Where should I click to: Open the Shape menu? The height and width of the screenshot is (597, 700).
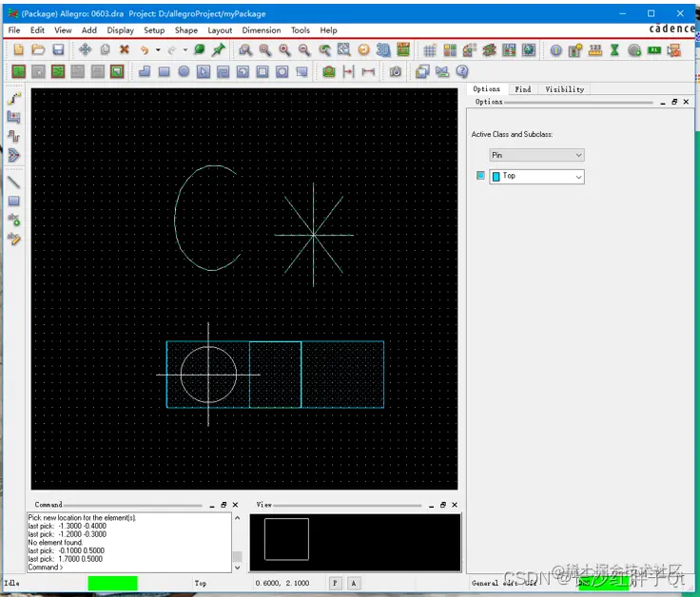point(186,30)
